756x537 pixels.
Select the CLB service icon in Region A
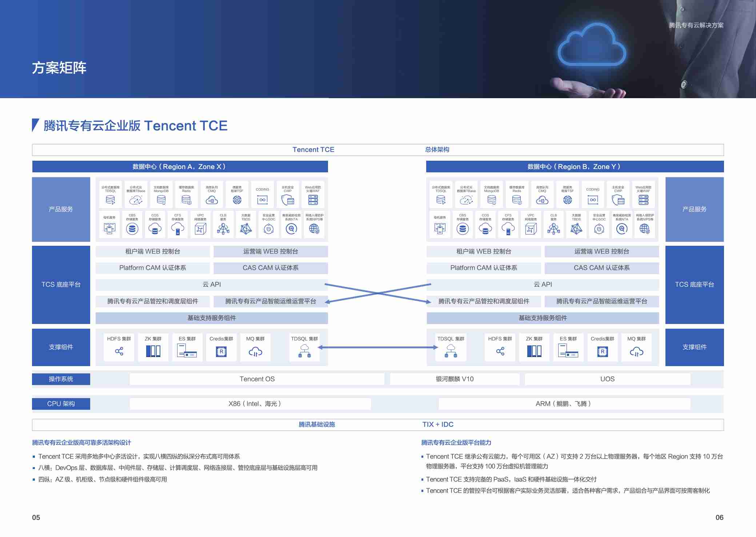[x=223, y=229]
